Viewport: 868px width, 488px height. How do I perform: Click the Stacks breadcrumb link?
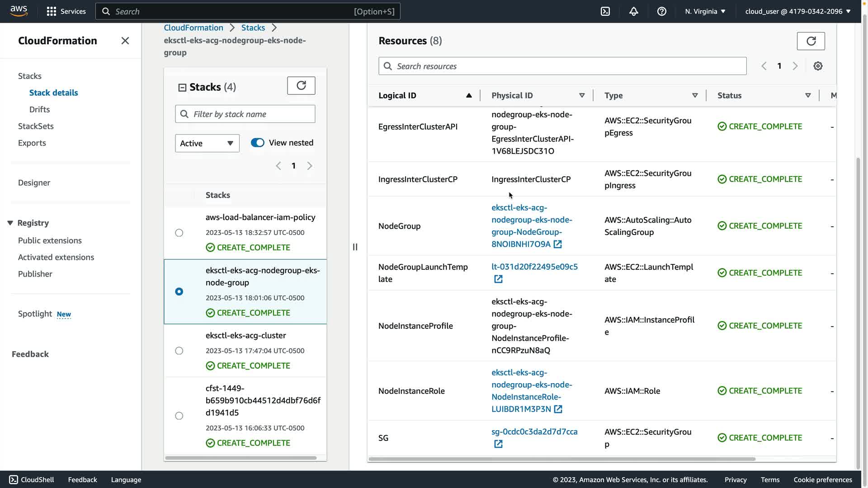pos(253,28)
